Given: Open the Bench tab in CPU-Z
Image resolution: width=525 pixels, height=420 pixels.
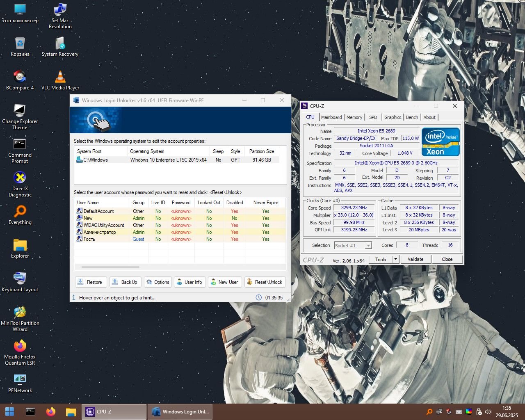Looking at the screenshot, I should pos(412,117).
